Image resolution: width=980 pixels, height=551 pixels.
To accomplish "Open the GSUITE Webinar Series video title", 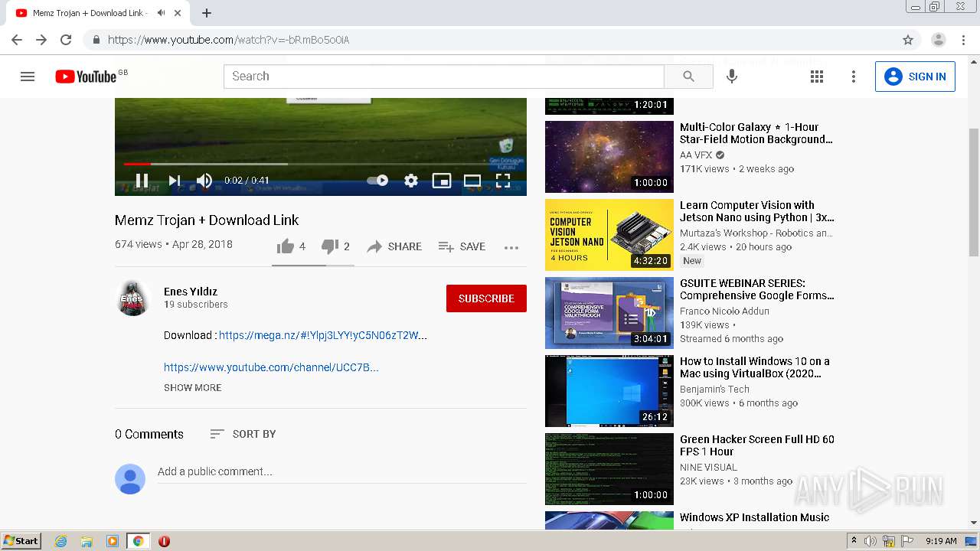I will coord(757,289).
